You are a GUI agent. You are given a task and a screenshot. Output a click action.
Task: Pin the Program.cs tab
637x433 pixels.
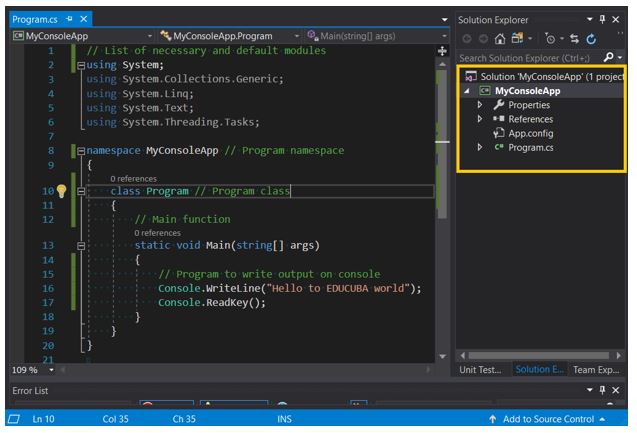point(69,20)
